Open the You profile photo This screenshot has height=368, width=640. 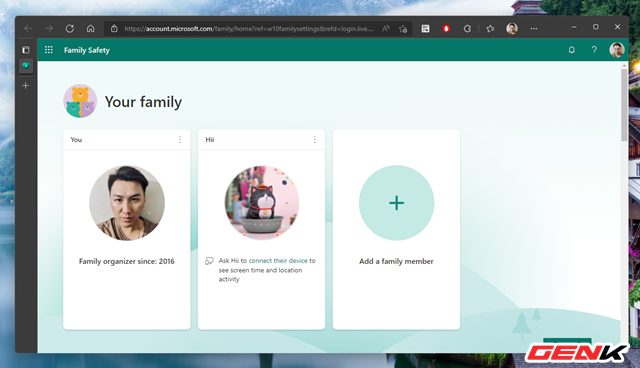[x=127, y=203]
